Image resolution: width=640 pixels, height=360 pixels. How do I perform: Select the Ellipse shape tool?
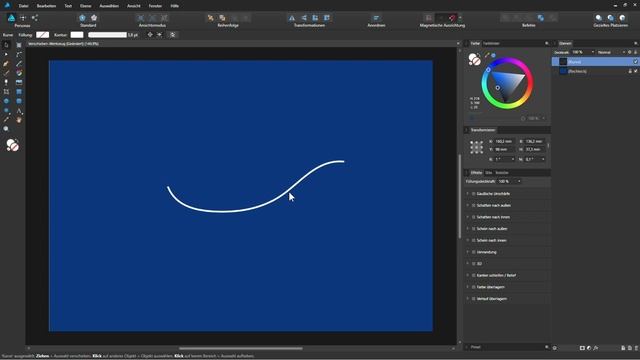click(x=6, y=101)
